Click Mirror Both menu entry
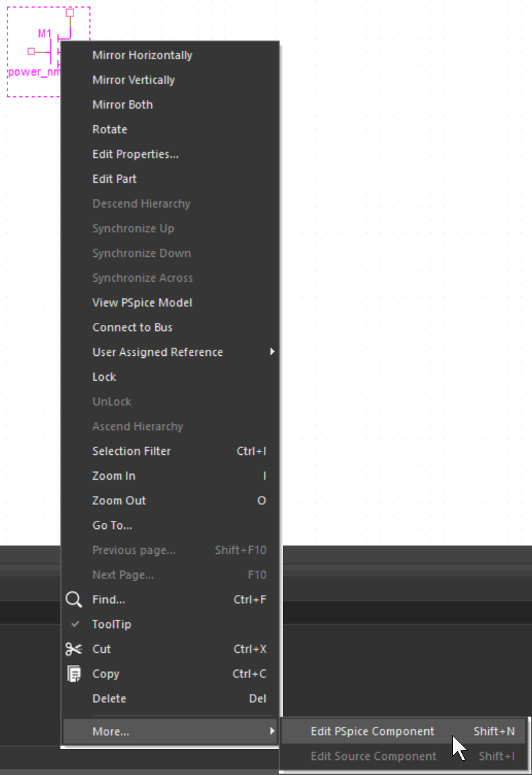Screen dimensions: 532x775 122,104
